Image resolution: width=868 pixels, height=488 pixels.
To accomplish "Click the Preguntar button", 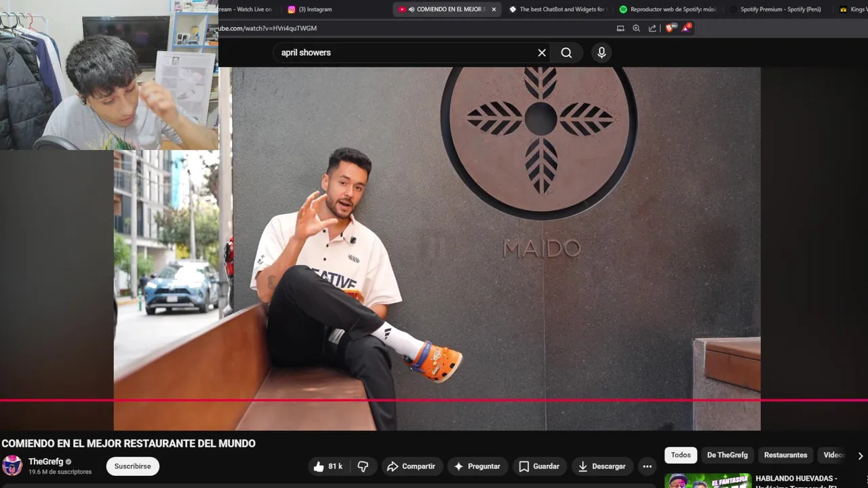I will tap(477, 466).
